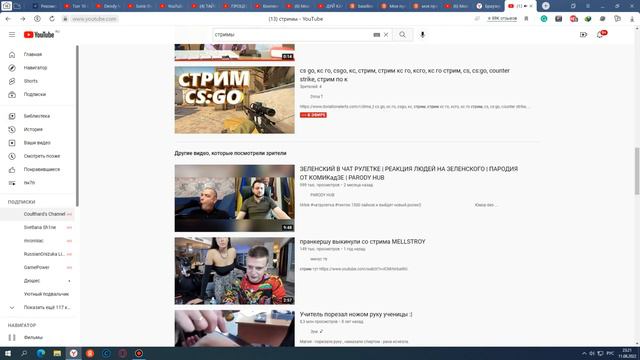Image resolution: width=640 pixels, height=360 pixels.
Task: Open Windows taskbar search
Action: [x=24, y=353]
